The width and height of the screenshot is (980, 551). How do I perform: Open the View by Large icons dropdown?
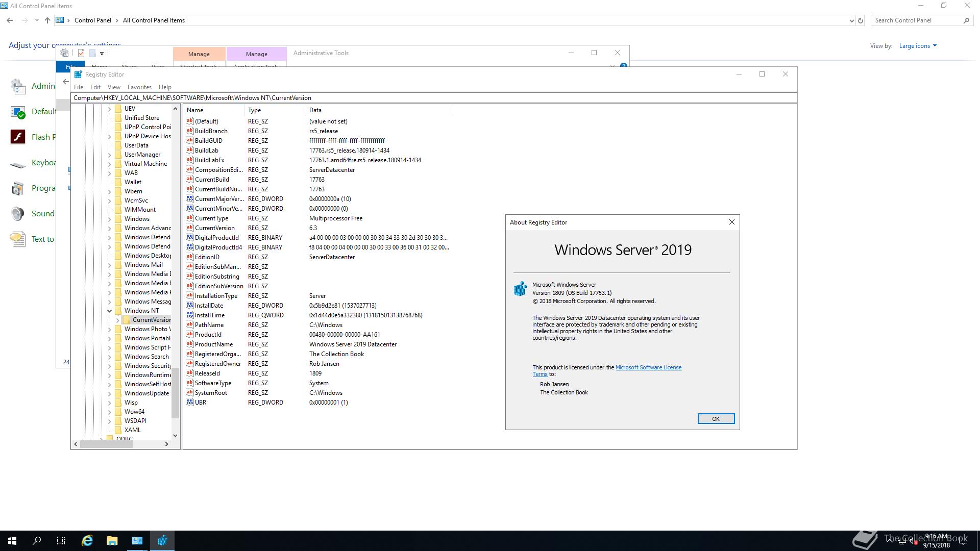pyautogui.click(x=918, y=46)
